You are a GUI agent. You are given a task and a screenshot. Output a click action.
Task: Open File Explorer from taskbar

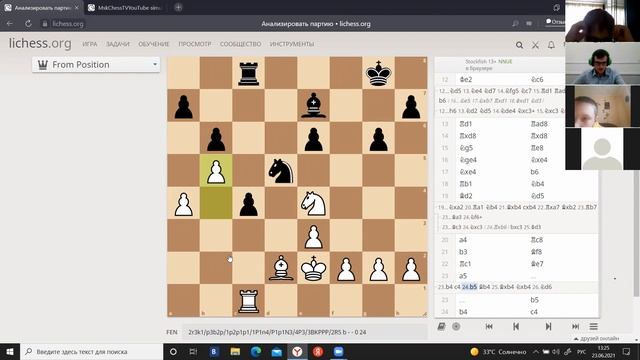click(x=235, y=351)
